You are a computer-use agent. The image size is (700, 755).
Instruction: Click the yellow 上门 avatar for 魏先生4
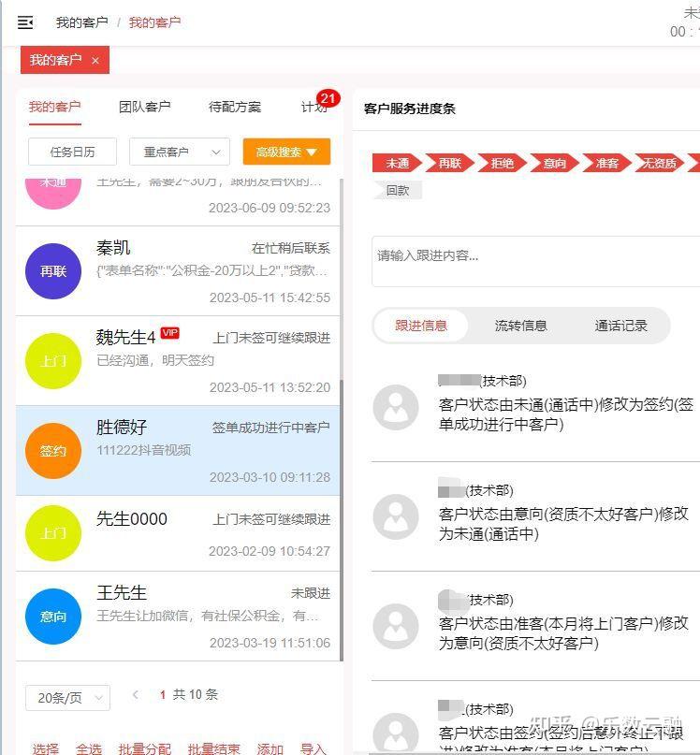click(x=53, y=360)
